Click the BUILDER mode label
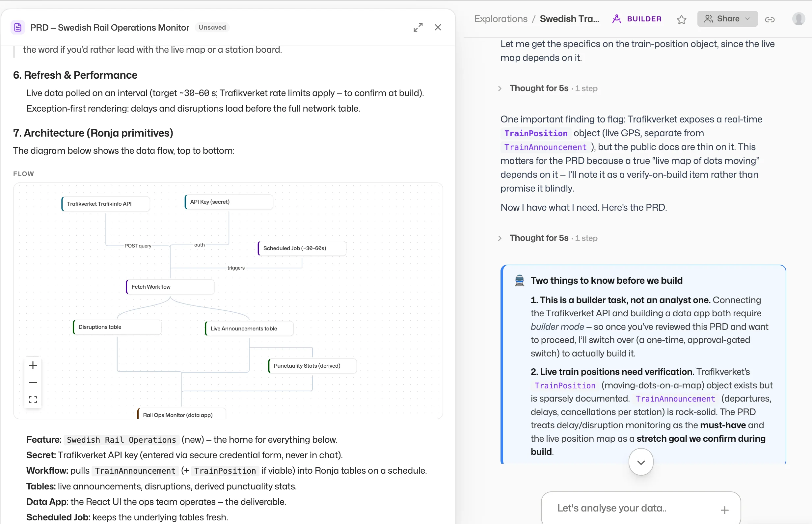812x524 pixels. point(644,19)
